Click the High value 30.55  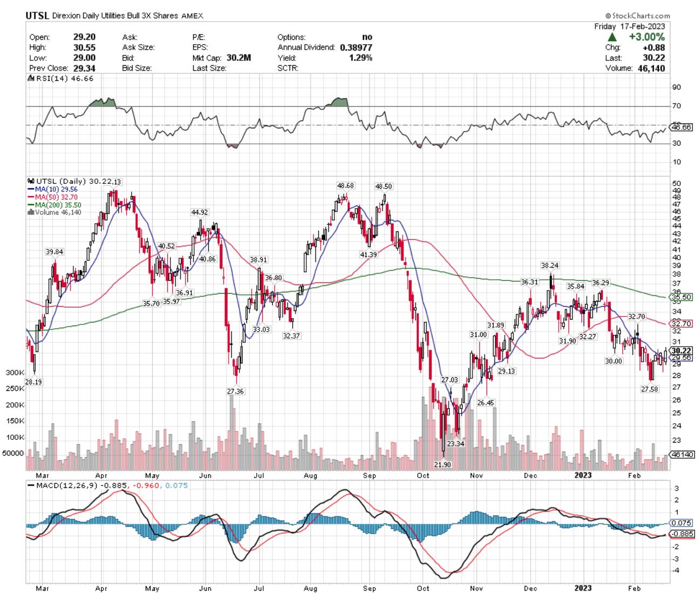[x=85, y=47]
